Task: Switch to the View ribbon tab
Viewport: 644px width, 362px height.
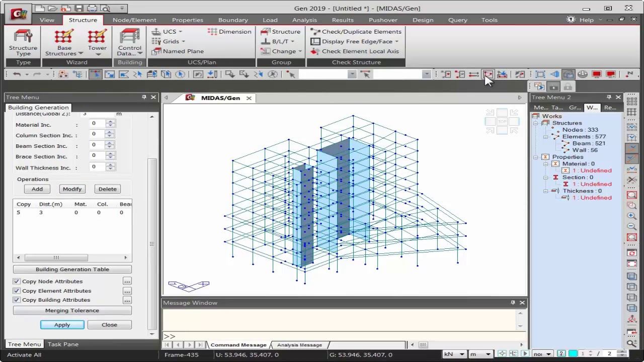Action: point(47,20)
